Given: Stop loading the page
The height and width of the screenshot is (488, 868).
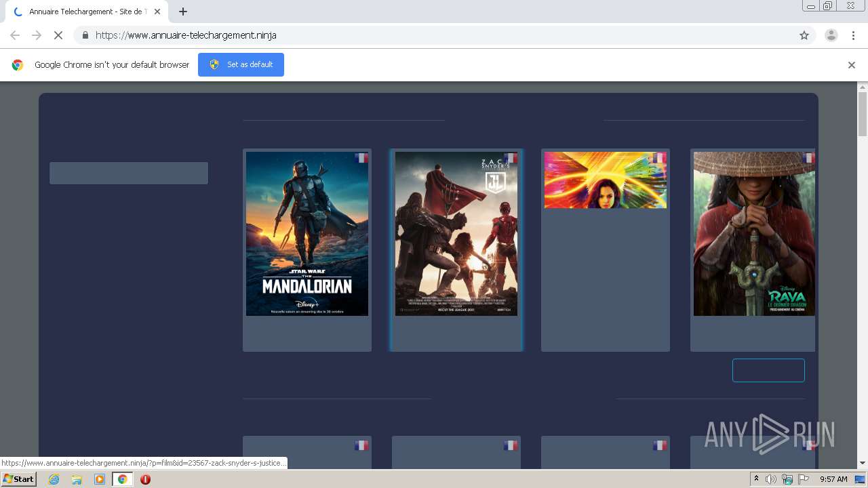Looking at the screenshot, I should click(58, 35).
